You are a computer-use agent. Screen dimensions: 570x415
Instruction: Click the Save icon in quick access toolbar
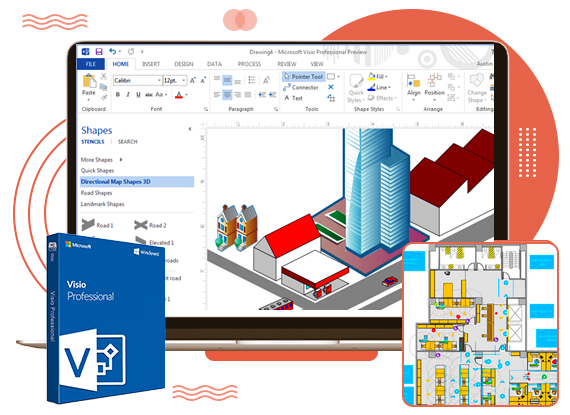click(x=99, y=52)
